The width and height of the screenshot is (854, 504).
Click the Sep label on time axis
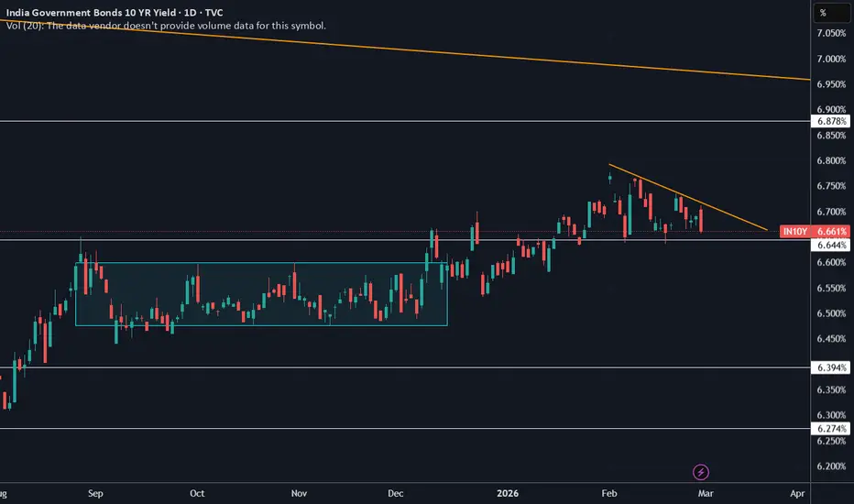95,493
